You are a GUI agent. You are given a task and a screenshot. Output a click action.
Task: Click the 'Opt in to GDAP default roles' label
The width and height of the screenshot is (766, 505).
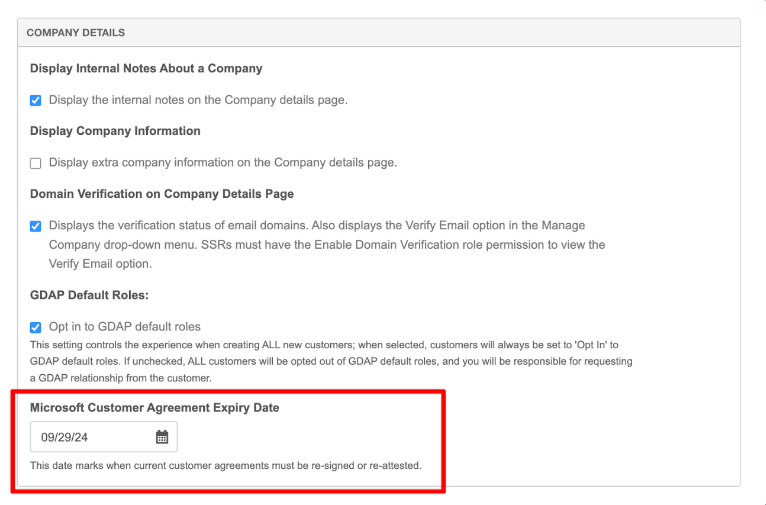(x=124, y=327)
